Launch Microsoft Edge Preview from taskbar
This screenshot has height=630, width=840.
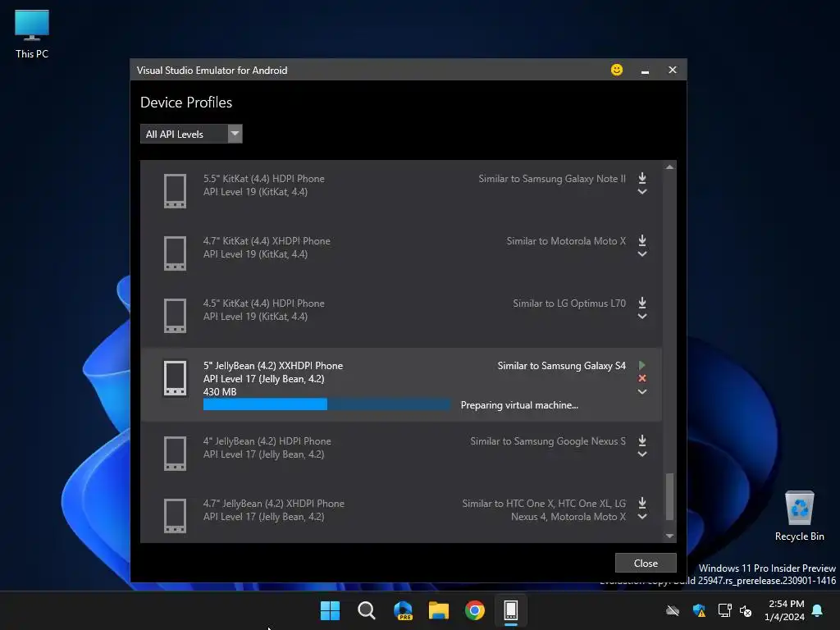pyautogui.click(x=403, y=610)
